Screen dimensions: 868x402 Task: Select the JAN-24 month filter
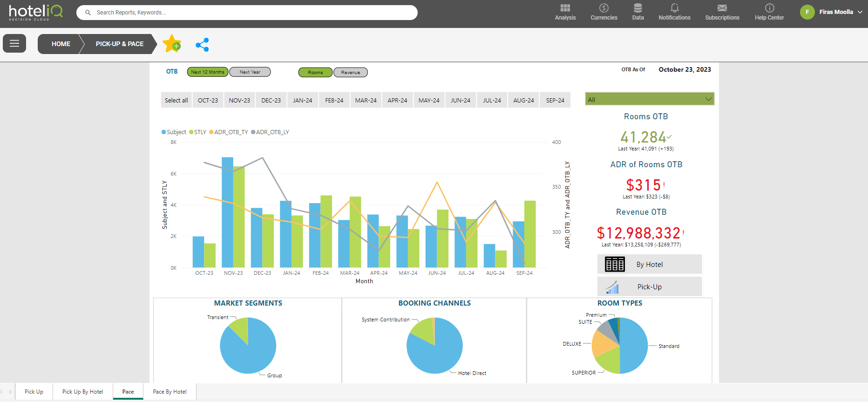coord(302,101)
